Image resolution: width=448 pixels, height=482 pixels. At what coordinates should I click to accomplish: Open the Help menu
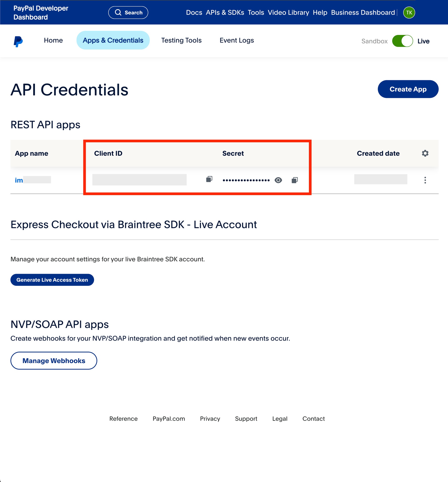click(x=320, y=13)
